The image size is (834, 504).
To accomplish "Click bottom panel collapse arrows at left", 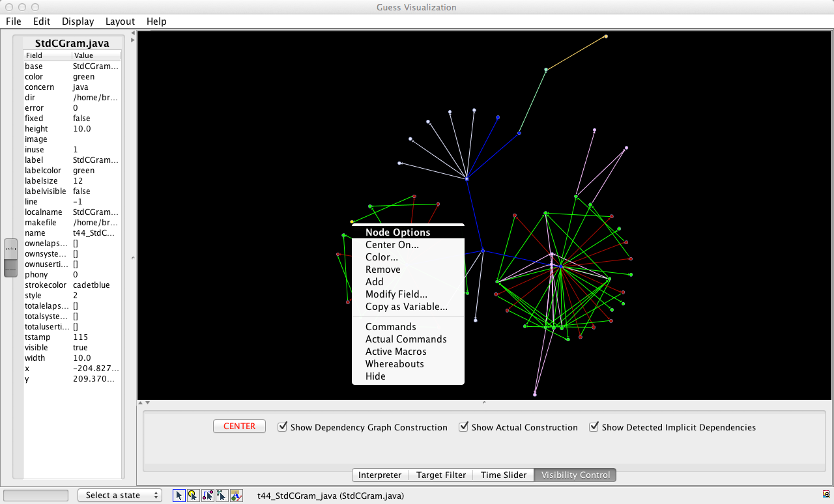I will coord(145,402).
